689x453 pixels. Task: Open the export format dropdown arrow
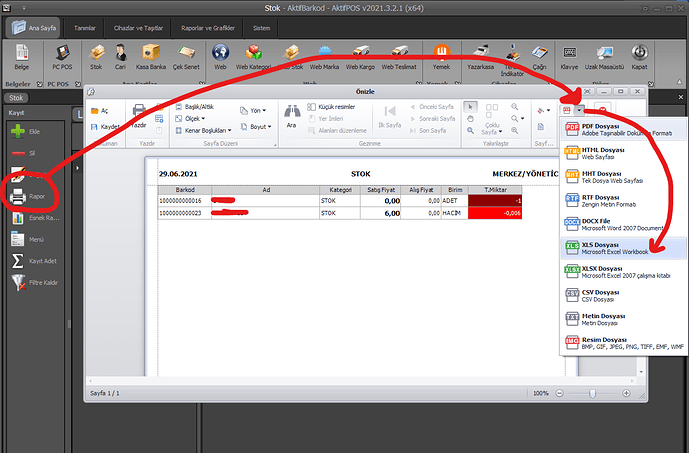(579, 110)
